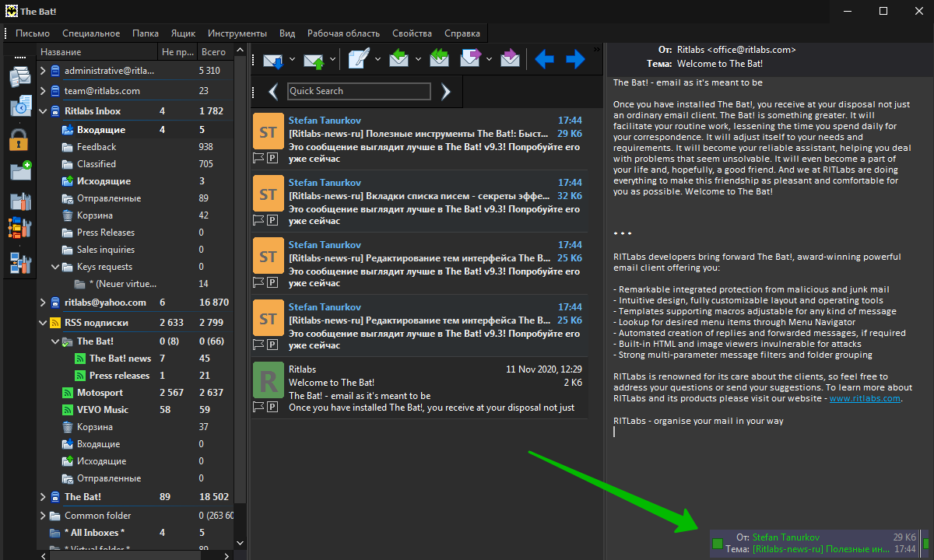The width and height of the screenshot is (934, 560).
Task: Expand the team@ritlabs.com account
Action: tap(43, 91)
